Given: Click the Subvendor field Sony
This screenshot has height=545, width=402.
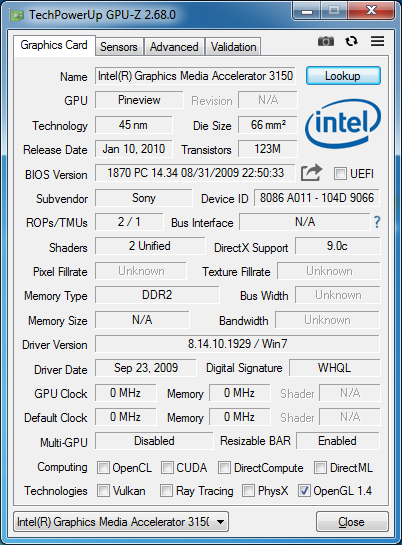Looking at the screenshot, I should (x=143, y=198).
